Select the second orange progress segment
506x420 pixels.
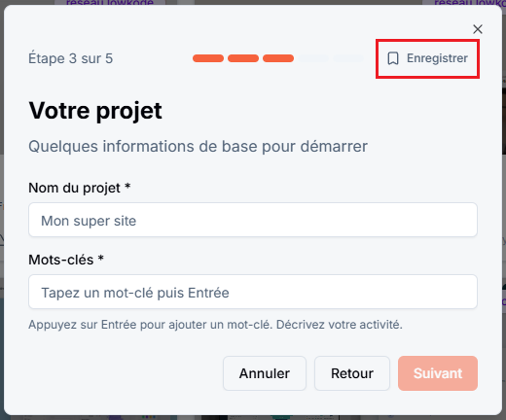coord(243,58)
